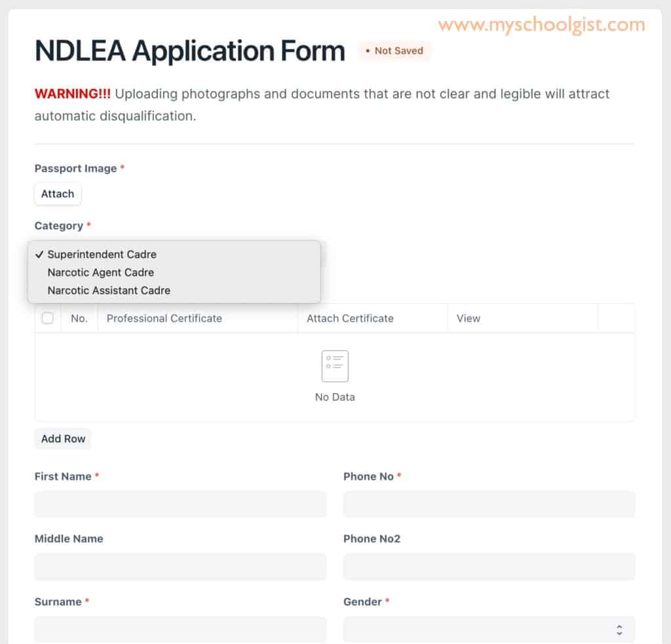
Task: Focus the First Name input field
Action: (180, 504)
